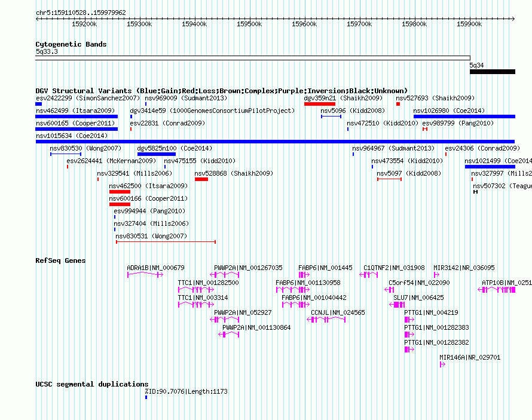Click the nsv830531 red span line

pyautogui.click(x=166, y=242)
